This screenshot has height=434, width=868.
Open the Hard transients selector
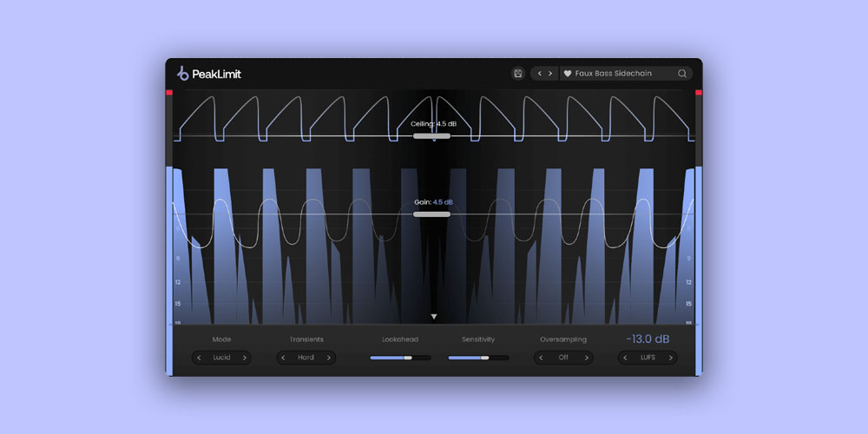pyautogui.click(x=306, y=358)
